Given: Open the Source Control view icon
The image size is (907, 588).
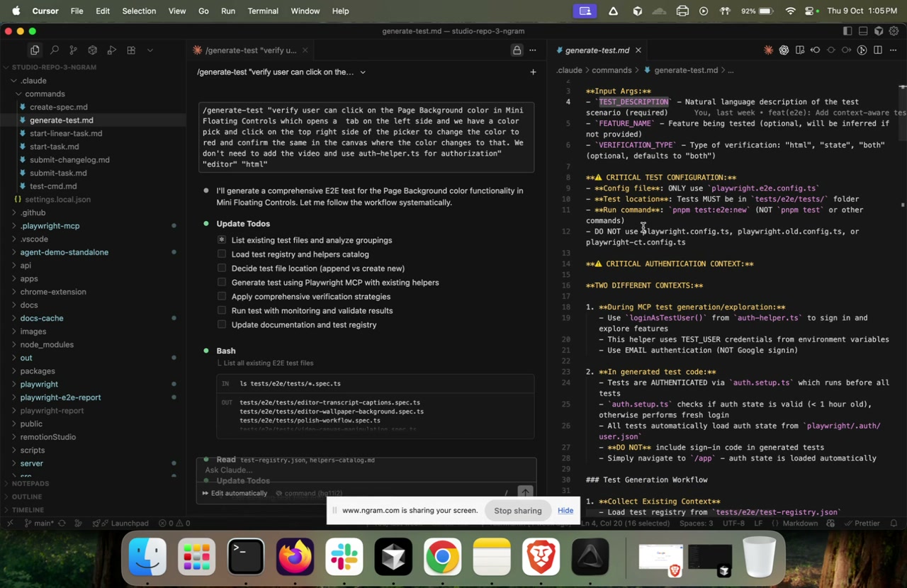Looking at the screenshot, I should tap(73, 50).
